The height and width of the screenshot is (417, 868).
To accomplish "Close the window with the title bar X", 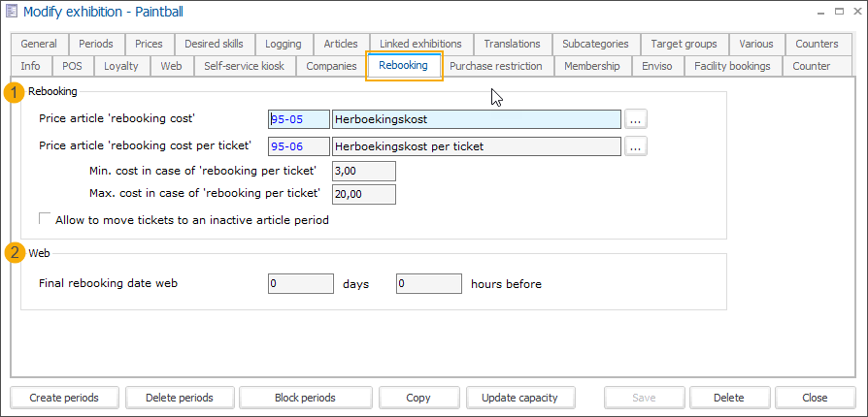I will tap(855, 11).
